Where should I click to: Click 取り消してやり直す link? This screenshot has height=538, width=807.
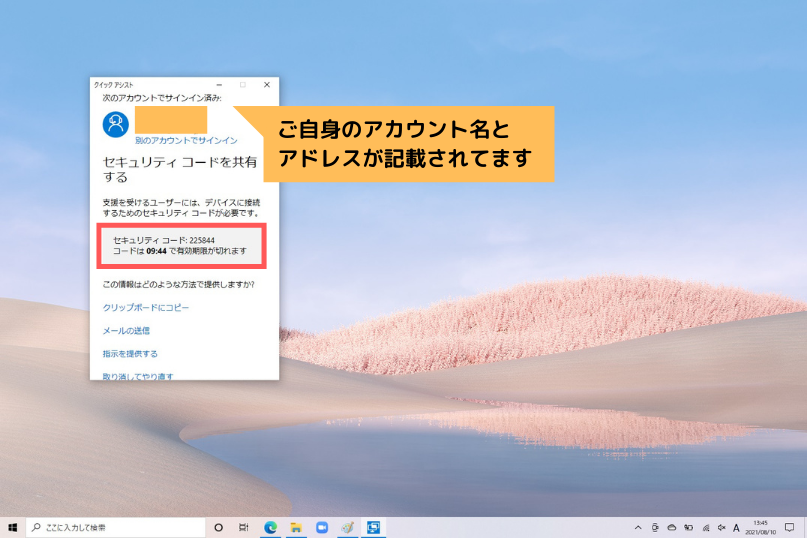(138, 376)
